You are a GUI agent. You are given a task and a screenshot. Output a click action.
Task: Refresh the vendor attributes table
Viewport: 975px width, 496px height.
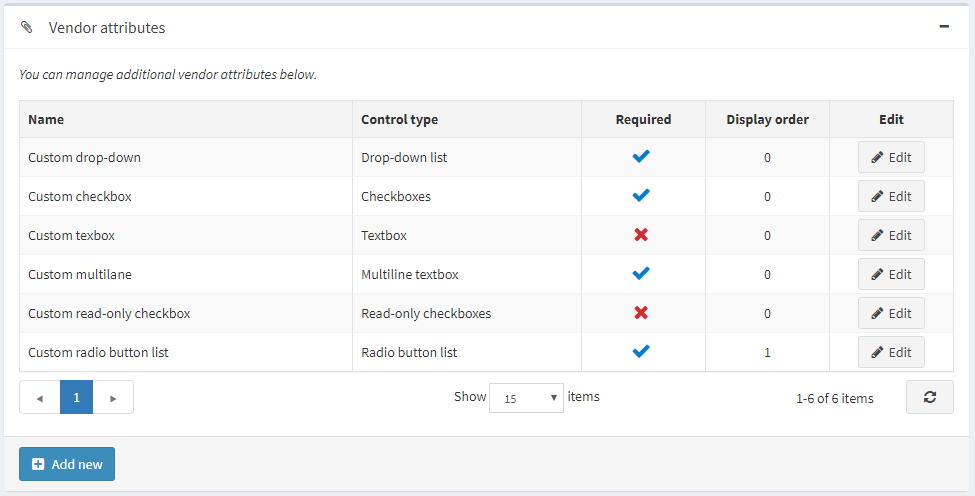(x=930, y=397)
